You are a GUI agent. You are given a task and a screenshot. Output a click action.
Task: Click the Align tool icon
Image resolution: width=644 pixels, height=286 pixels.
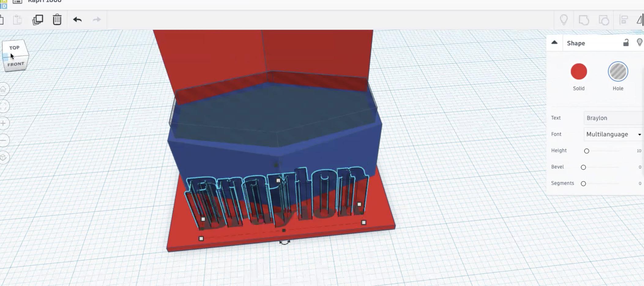point(624,20)
